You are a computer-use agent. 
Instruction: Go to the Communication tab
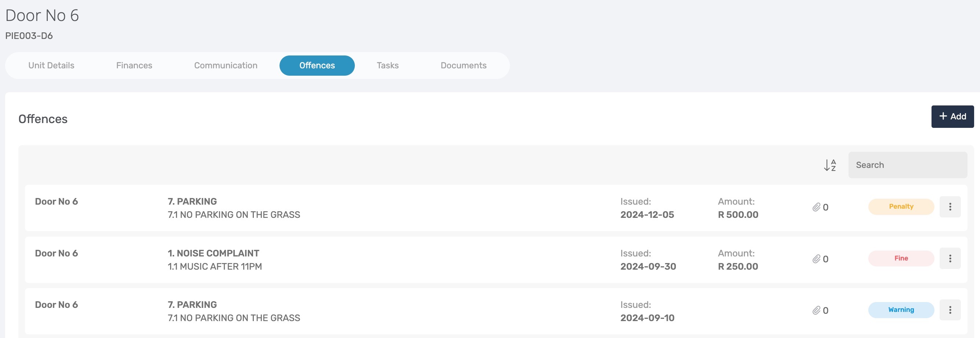(x=226, y=65)
